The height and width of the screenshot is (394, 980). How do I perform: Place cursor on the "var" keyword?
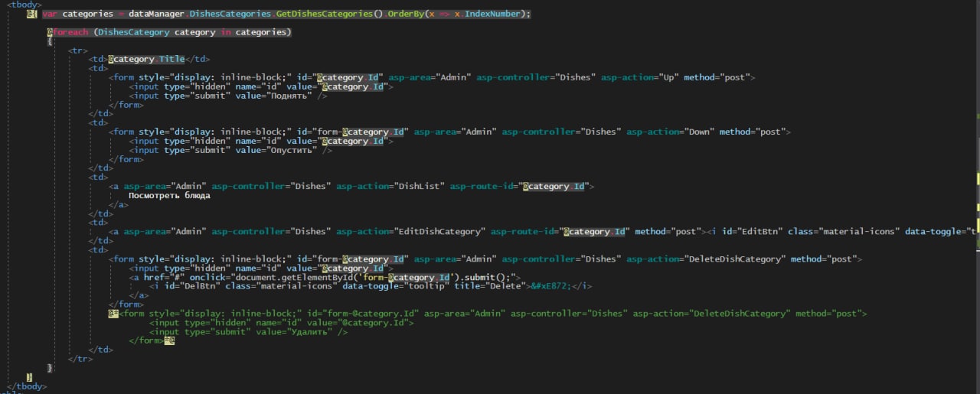[x=49, y=14]
